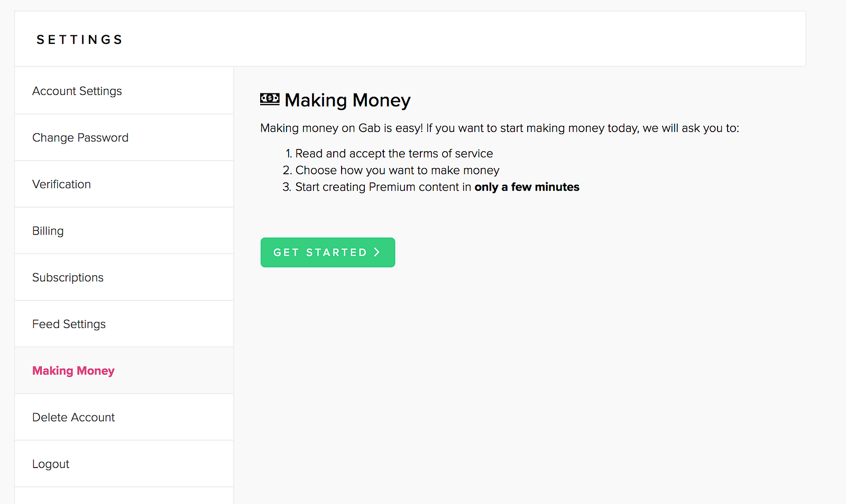Click 'Start creating Premium content' step
Image resolution: width=846 pixels, height=504 pixels.
(x=437, y=187)
